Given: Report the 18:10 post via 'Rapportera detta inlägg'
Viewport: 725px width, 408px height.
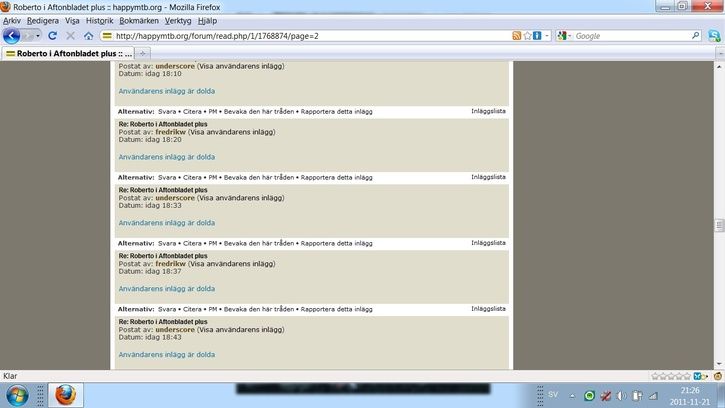Looking at the screenshot, I should (337, 111).
